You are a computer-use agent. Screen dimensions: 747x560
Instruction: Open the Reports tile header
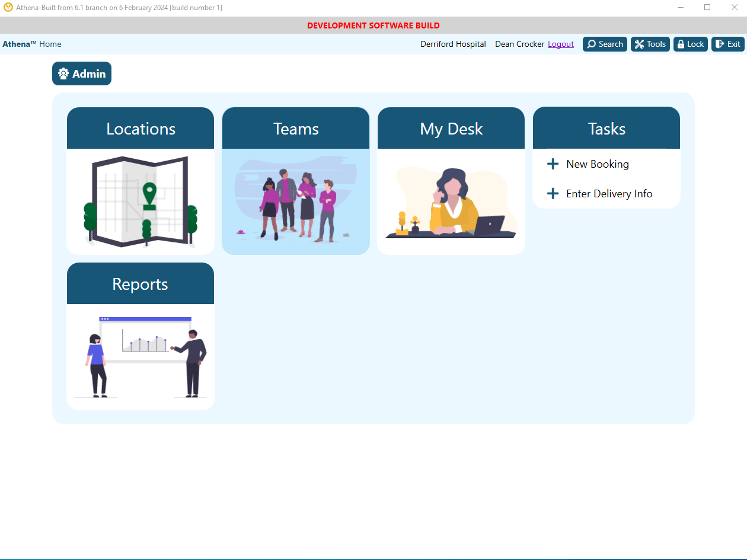click(141, 283)
